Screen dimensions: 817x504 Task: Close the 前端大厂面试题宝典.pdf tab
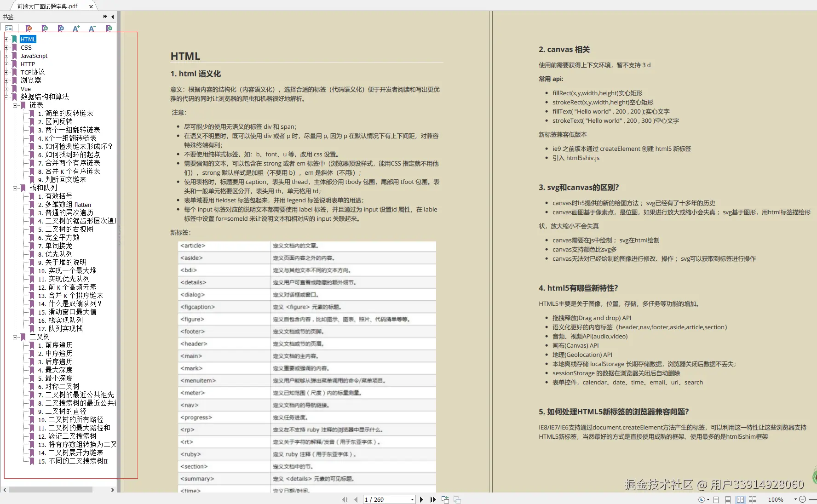[91, 6]
